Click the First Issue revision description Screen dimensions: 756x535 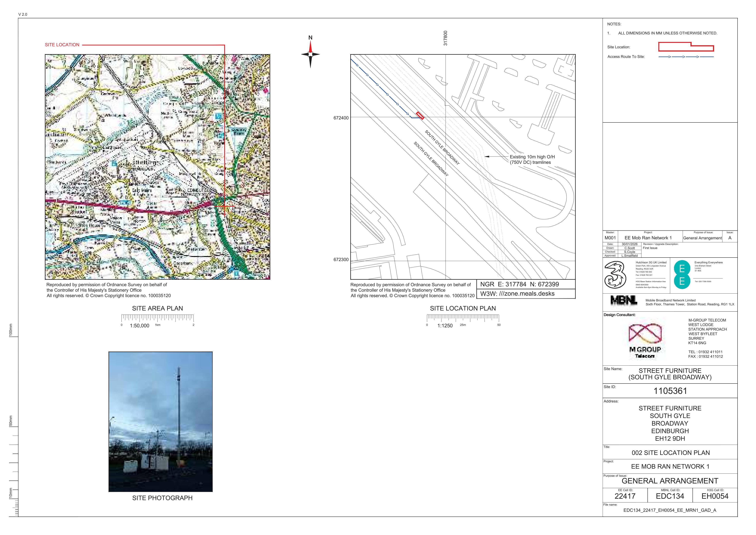[650, 248]
